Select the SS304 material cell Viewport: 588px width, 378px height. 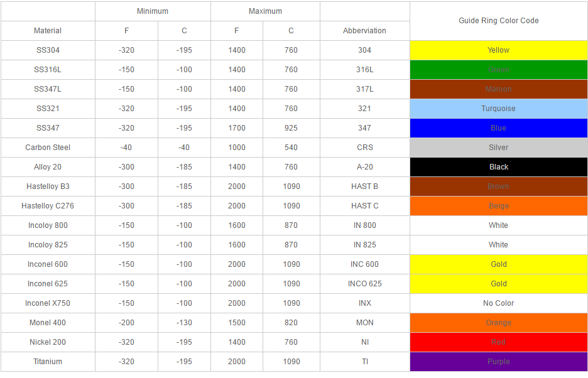(48, 50)
